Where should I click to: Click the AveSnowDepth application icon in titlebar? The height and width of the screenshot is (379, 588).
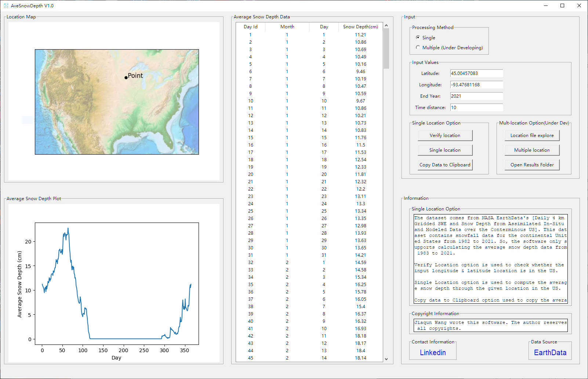[7, 6]
